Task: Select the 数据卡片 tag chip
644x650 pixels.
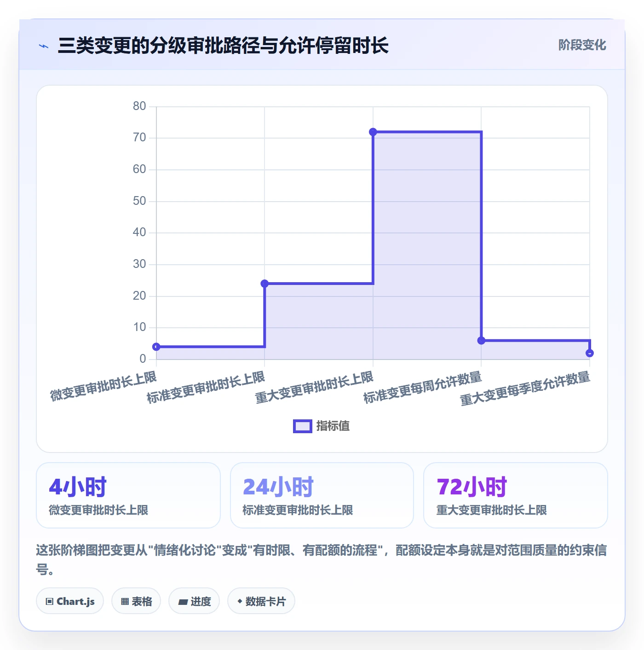Action: tap(261, 601)
